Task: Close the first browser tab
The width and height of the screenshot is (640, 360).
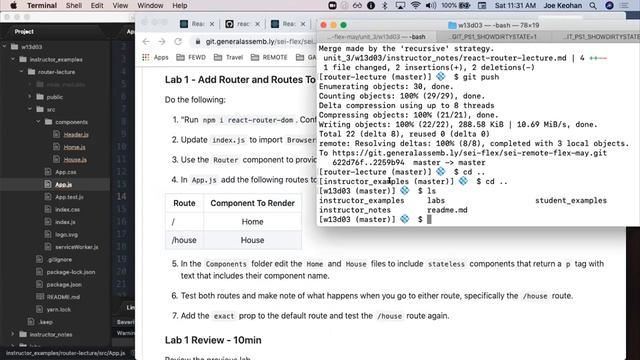Action: coord(212,24)
